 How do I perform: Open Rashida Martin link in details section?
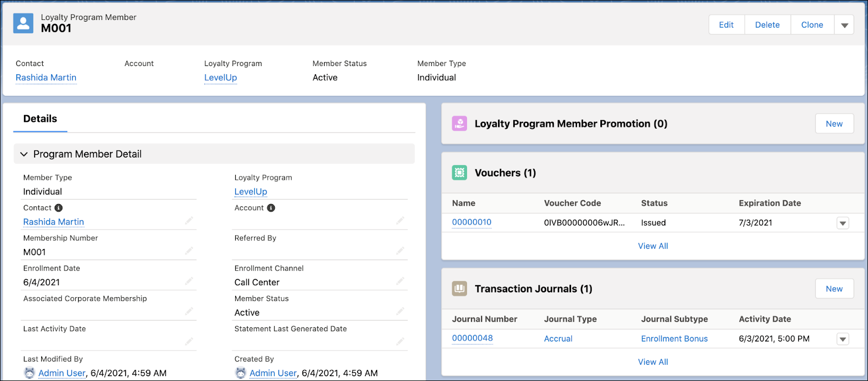pos(54,222)
